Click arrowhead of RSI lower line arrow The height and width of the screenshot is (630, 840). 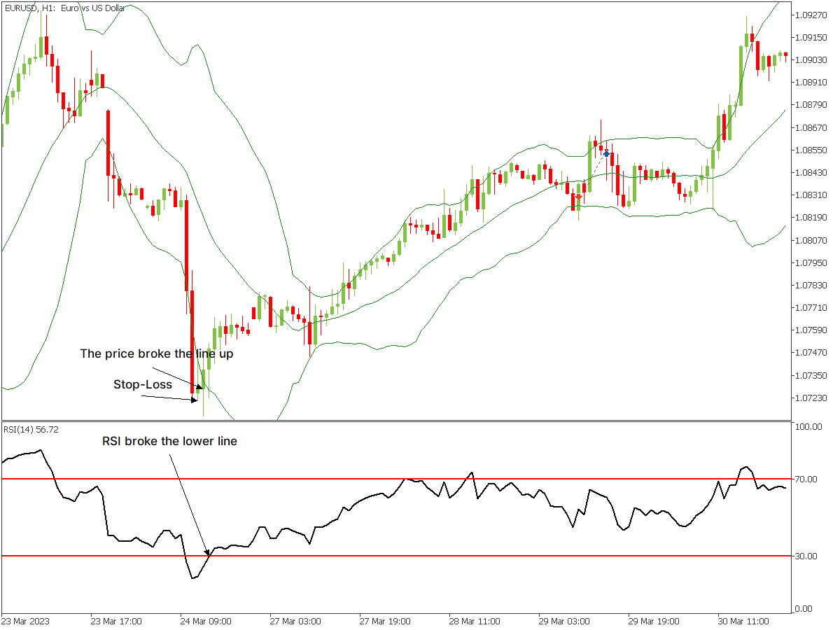(207, 552)
